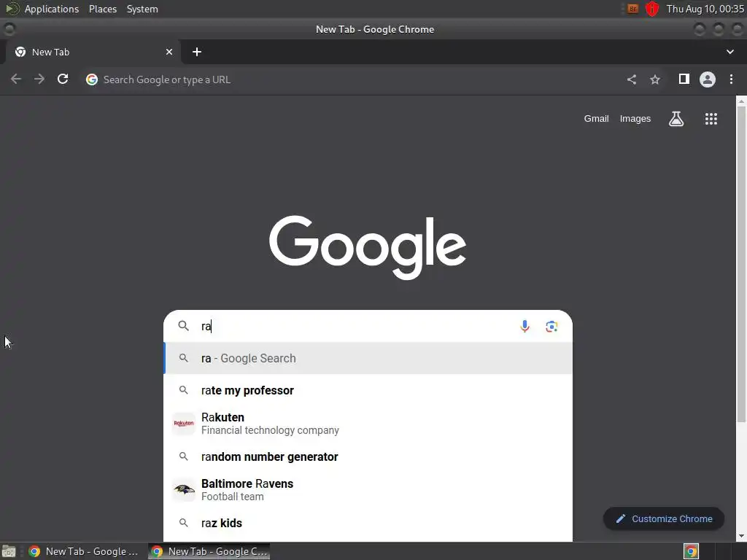Start voice search with microphone
The image size is (747, 560).
(525, 326)
